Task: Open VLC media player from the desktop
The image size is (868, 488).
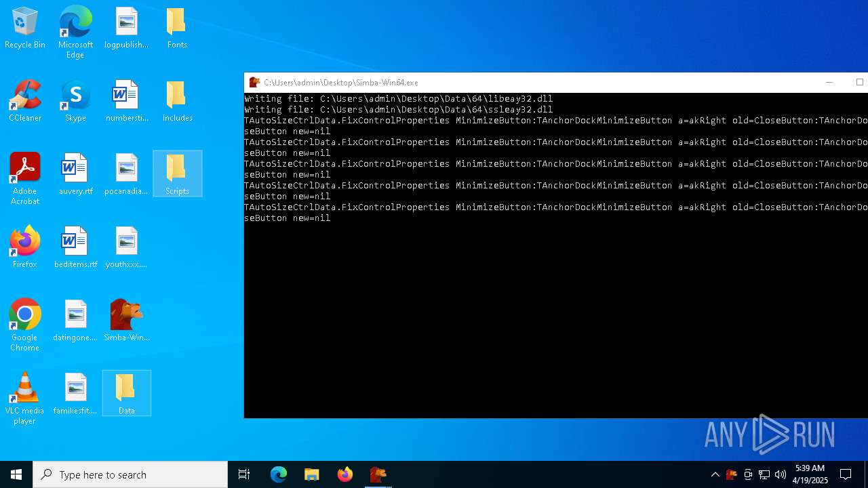Action: [x=25, y=399]
